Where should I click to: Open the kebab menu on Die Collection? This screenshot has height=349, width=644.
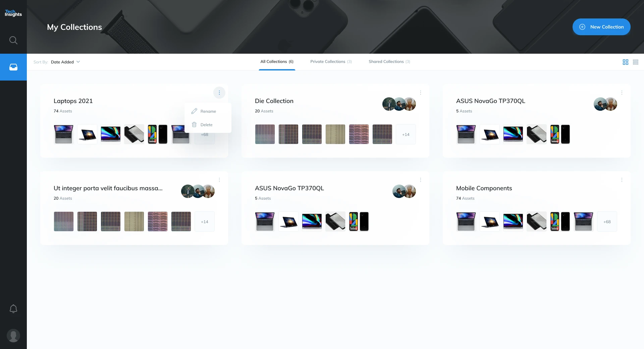[421, 92]
